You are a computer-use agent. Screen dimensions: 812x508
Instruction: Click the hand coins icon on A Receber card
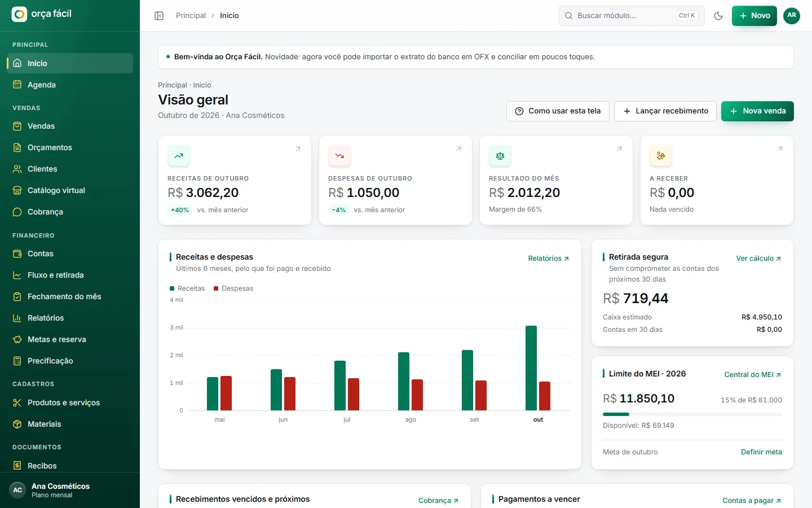[661, 156]
